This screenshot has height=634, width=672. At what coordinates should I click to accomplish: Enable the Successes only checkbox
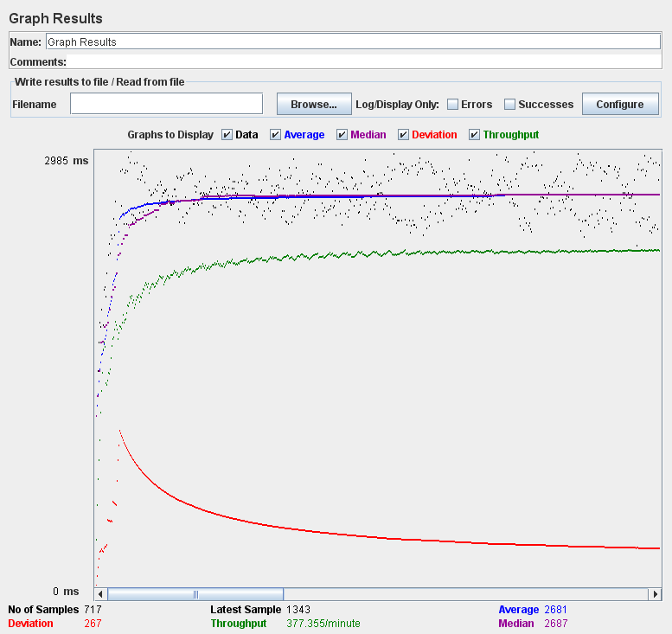[509, 104]
